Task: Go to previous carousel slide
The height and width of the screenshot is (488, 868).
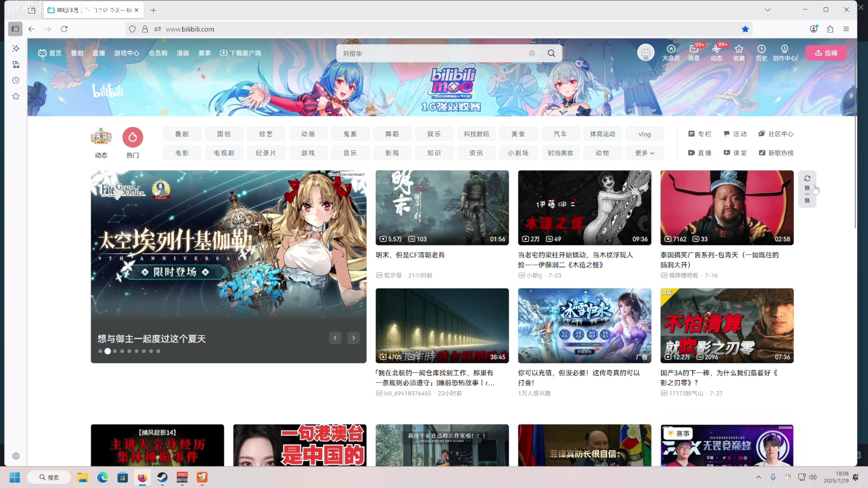Action: click(x=335, y=338)
